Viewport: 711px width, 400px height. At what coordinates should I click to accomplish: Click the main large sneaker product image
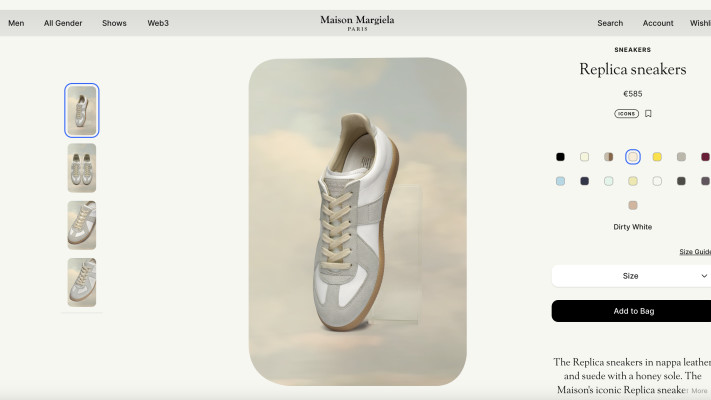coord(357,221)
